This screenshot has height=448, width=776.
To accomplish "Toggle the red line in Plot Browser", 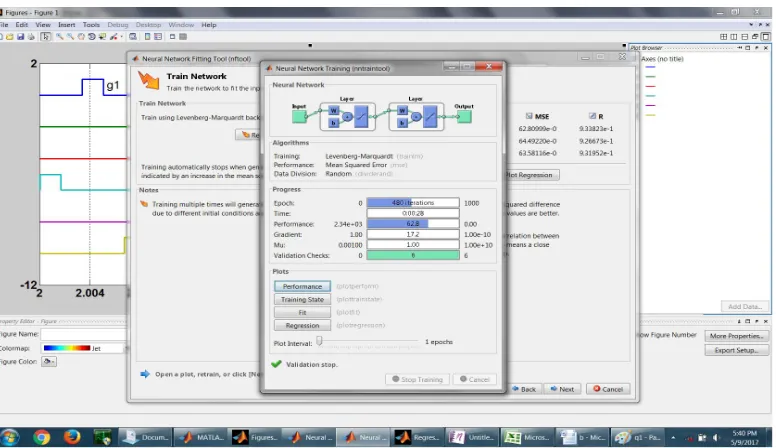I will [x=650, y=86].
